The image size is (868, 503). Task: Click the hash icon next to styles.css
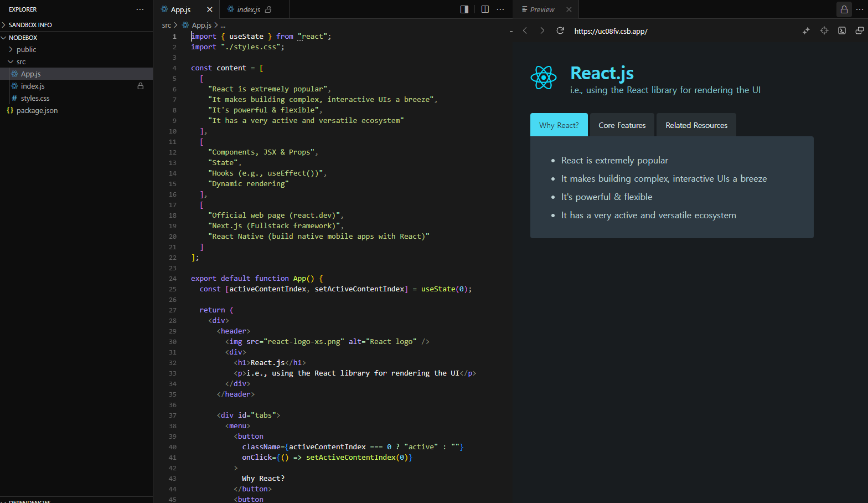coord(14,98)
